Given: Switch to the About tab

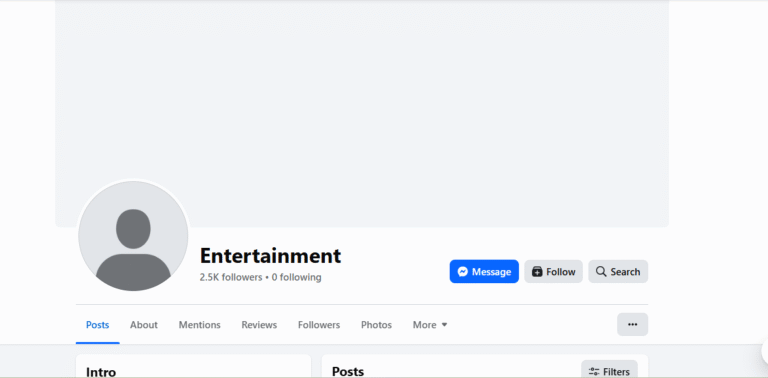Looking at the screenshot, I should point(144,325).
